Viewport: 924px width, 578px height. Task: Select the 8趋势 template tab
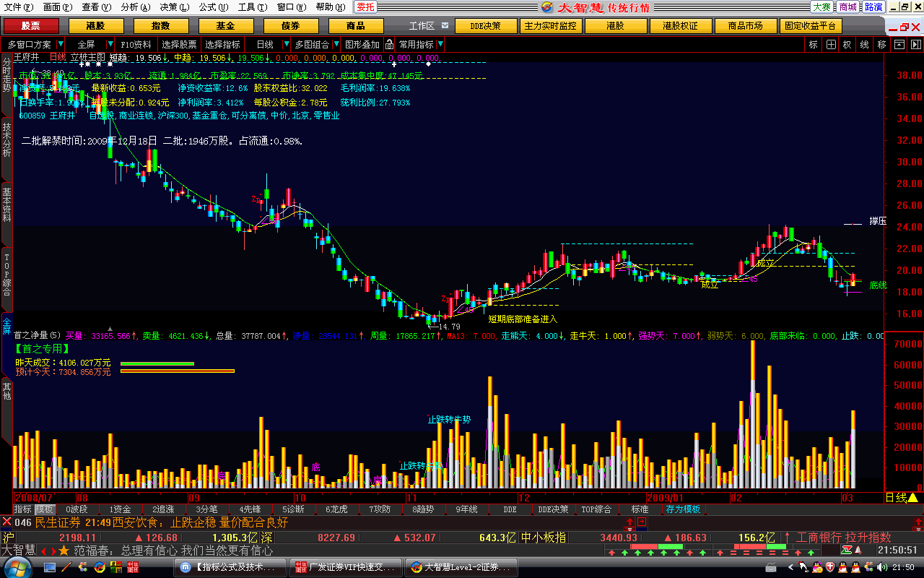(x=423, y=509)
